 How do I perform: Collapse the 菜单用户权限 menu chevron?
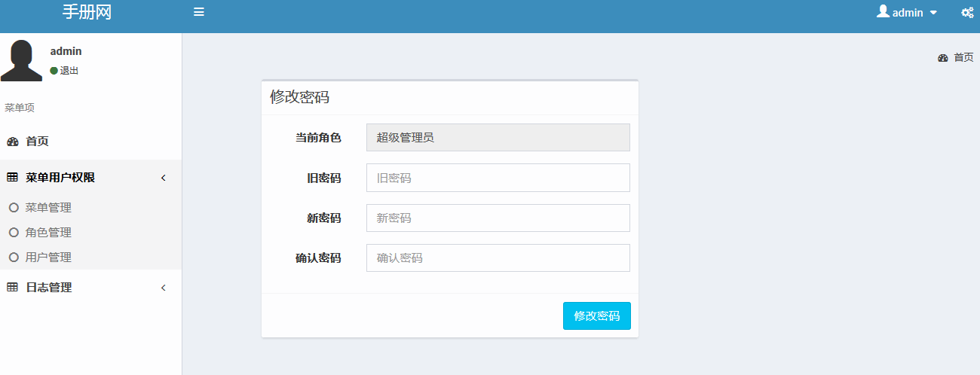pyautogui.click(x=164, y=178)
